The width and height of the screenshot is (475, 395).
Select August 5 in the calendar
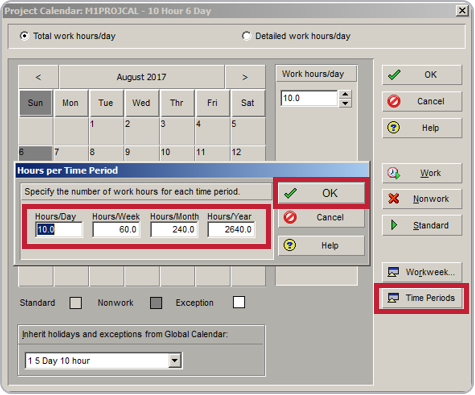click(x=248, y=131)
